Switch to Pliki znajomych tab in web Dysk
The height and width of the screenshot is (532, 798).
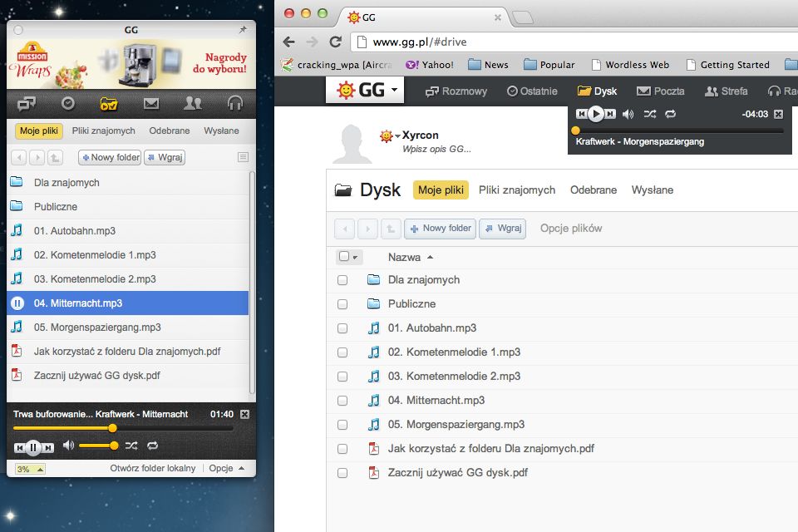(516, 190)
